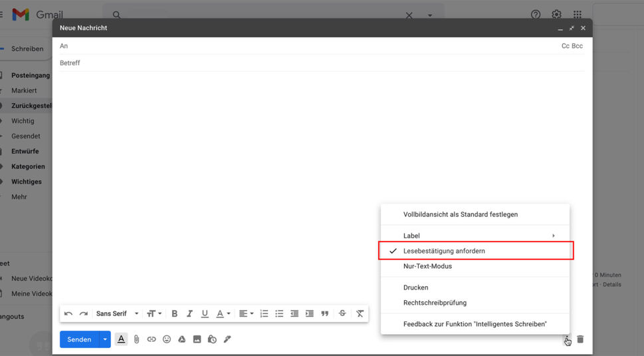This screenshot has width=644, height=356.
Task: Open the help question mark
Action: (536, 15)
